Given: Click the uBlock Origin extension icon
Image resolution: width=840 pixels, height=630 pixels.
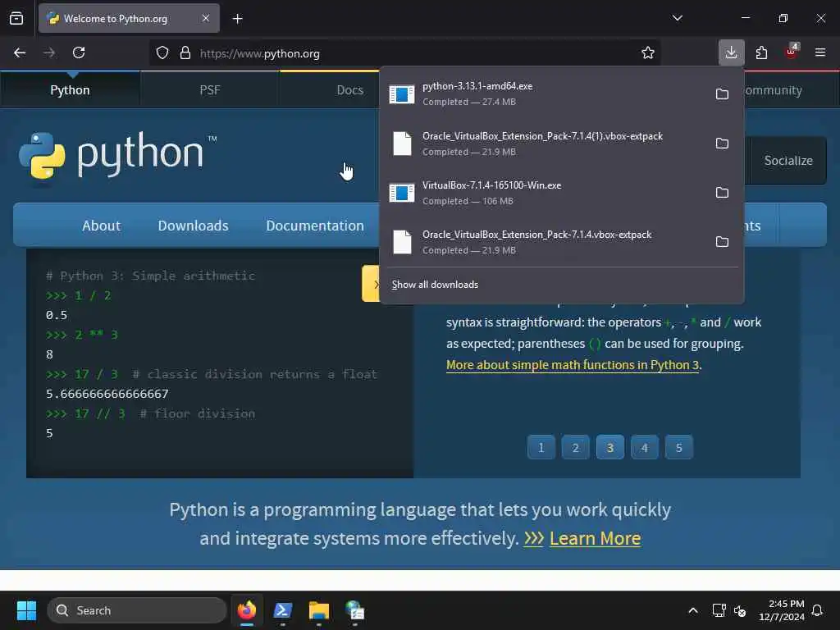Looking at the screenshot, I should [791, 52].
